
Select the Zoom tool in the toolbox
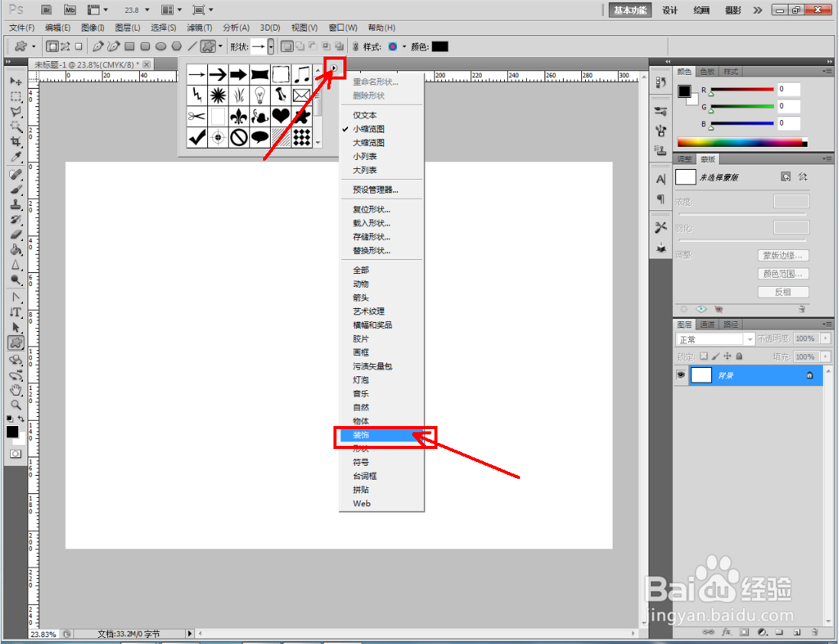click(15, 405)
